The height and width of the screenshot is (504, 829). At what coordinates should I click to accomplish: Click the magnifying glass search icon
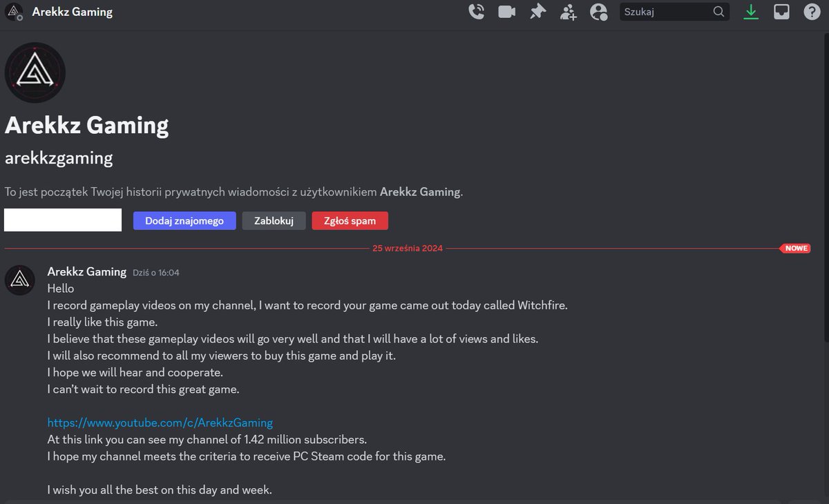tap(718, 12)
